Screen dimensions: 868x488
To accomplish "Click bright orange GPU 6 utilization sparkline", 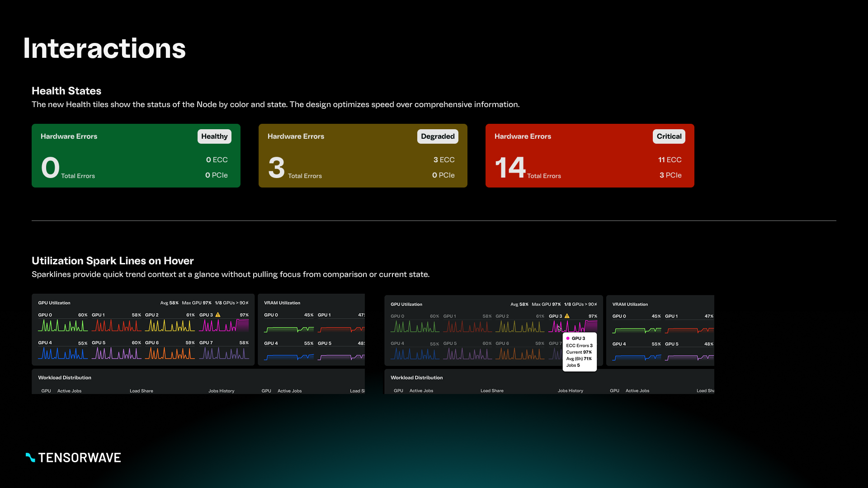I will 170,353.
